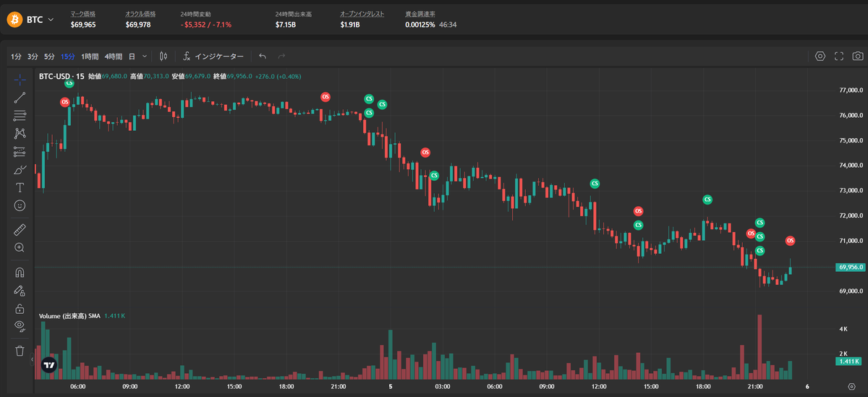868x397 pixels.
Task: Select the crosshair cursor tool
Action: (x=20, y=78)
